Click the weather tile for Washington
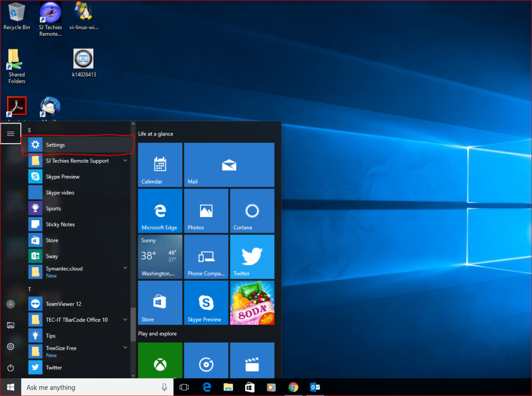Viewport: 532px width, 396px height. point(159,256)
